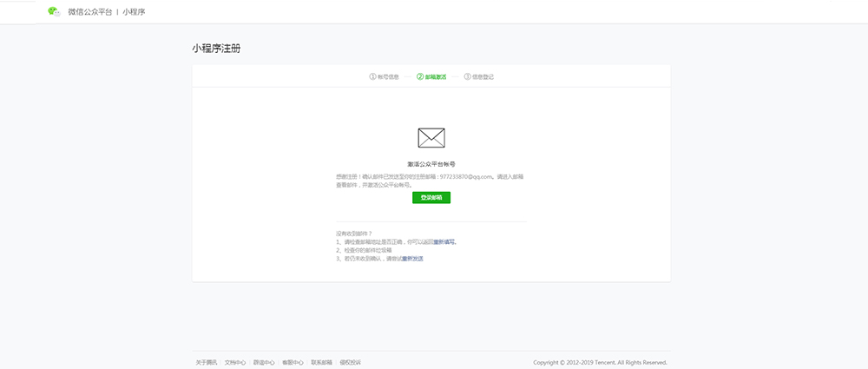Click the 重新填写 link
The image size is (868, 369).
tap(444, 241)
